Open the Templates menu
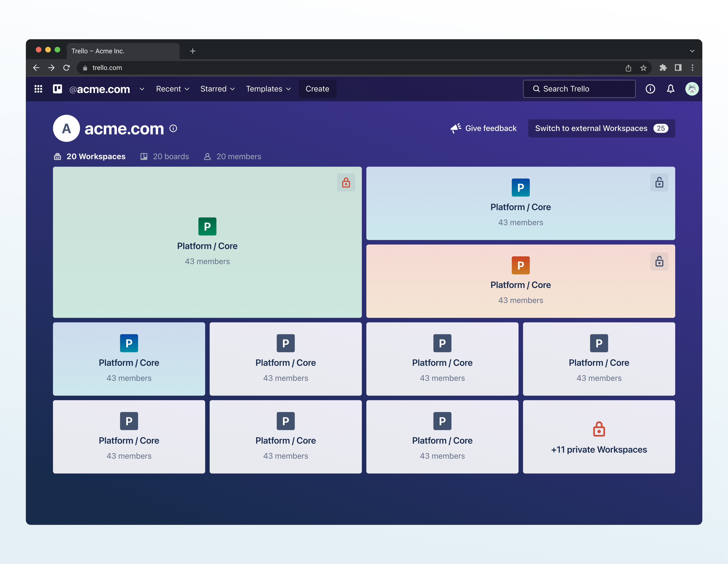The image size is (728, 564). coord(268,89)
